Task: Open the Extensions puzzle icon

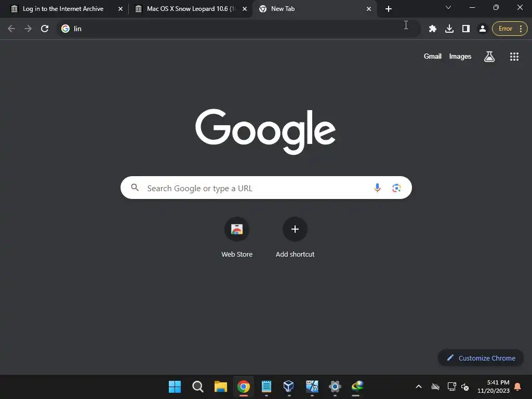Action: pyautogui.click(x=433, y=29)
